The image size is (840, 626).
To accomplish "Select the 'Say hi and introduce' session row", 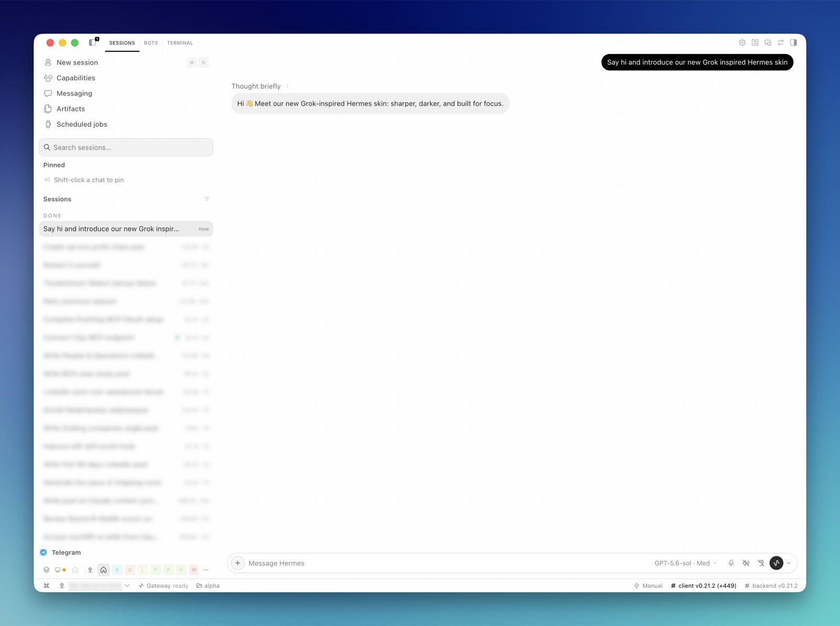I will tap(126, 229).
